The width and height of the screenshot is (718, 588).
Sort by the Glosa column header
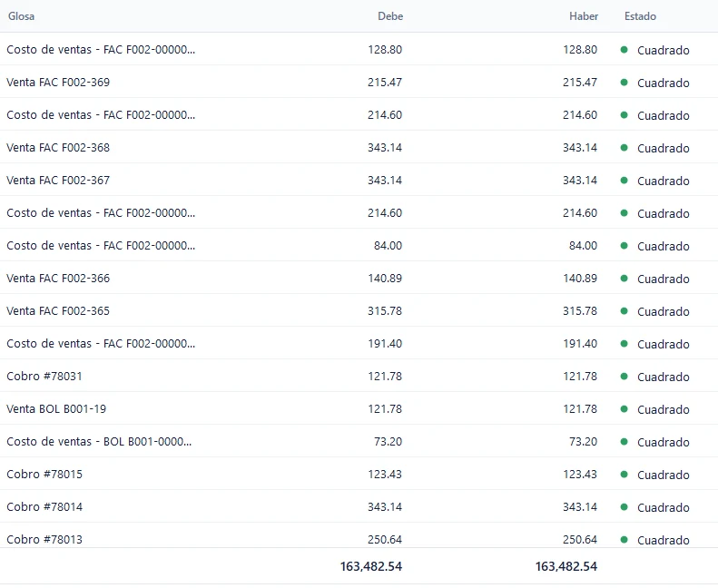click(x=21, y=16)
